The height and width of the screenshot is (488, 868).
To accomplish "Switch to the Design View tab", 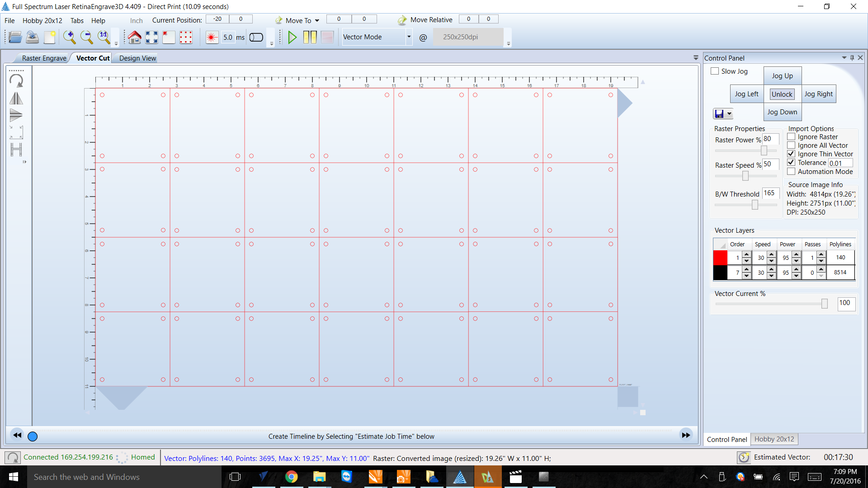I will (137, 58).
